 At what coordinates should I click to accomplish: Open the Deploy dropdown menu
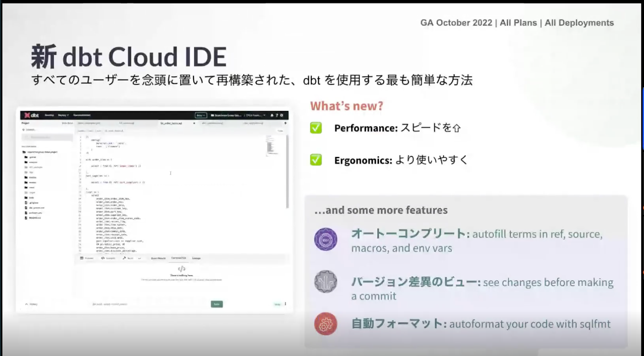pyautogui.click(x=63, y=115)
